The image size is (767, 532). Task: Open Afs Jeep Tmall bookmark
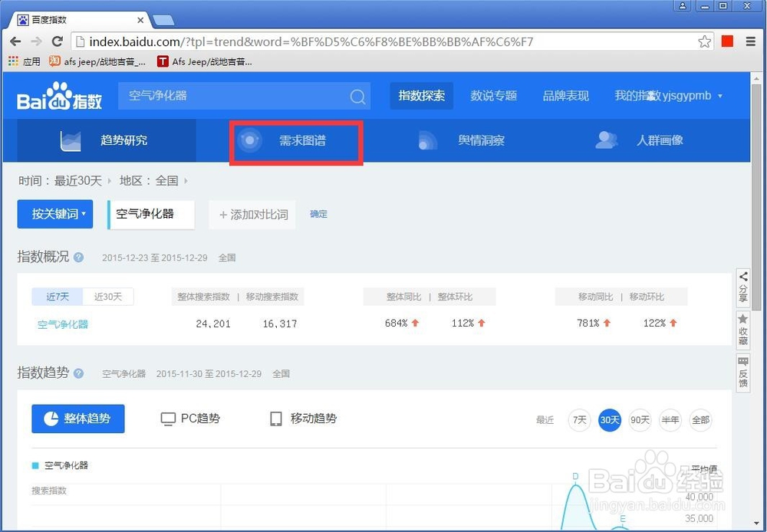pyautogui.click(x=205, y=61)
